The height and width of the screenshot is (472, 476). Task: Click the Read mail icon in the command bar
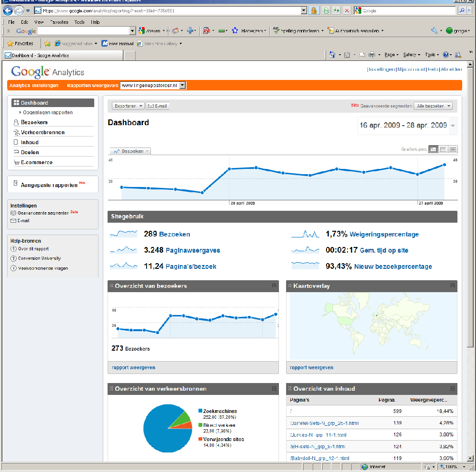(362, 55)
